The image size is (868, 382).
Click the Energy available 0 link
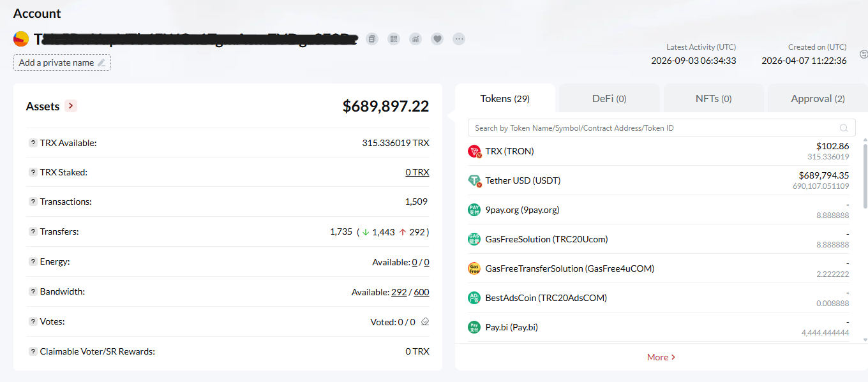[x=414, y=262]
